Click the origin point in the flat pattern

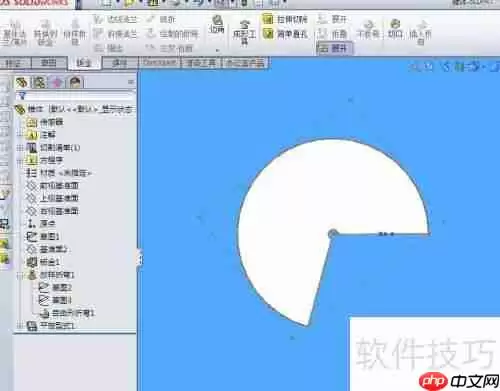pyautogui.click(x=332, y=234)
